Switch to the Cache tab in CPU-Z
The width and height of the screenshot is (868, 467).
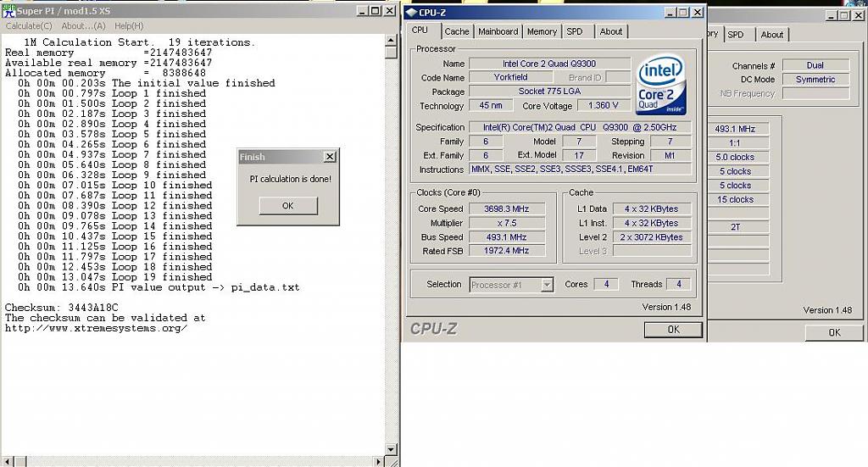(457, 31)
